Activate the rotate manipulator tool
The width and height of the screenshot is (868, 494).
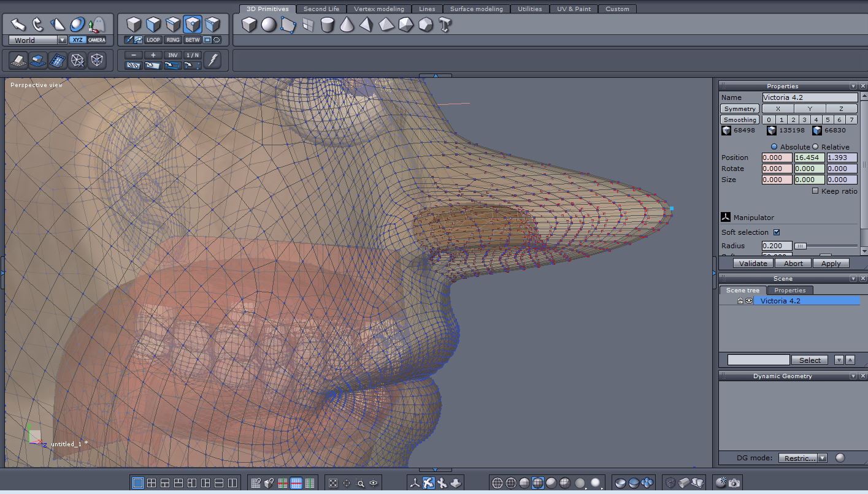click(37, 25)
